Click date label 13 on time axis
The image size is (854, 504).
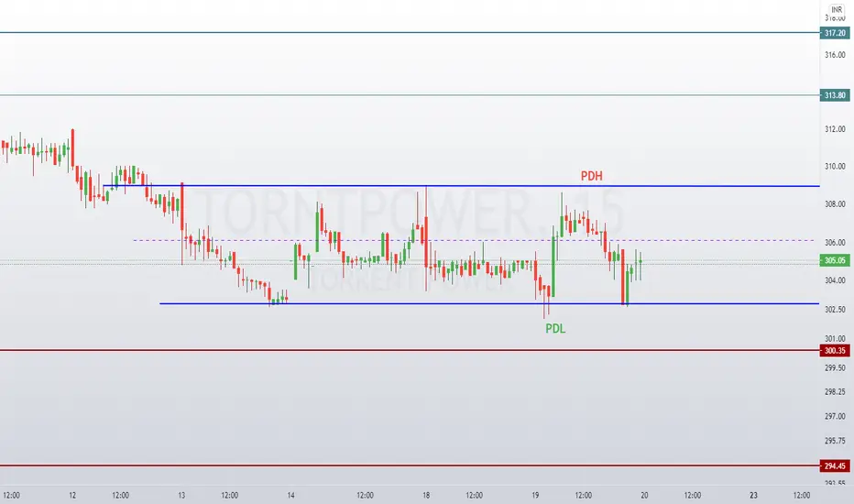point(181,495)
